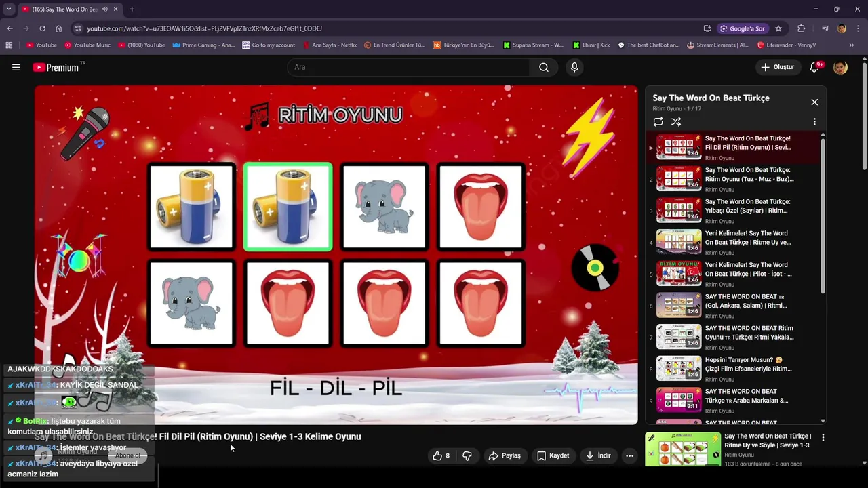The image size is (868, 488).
Task: Close the playlist panel
Action: [814, 102]
